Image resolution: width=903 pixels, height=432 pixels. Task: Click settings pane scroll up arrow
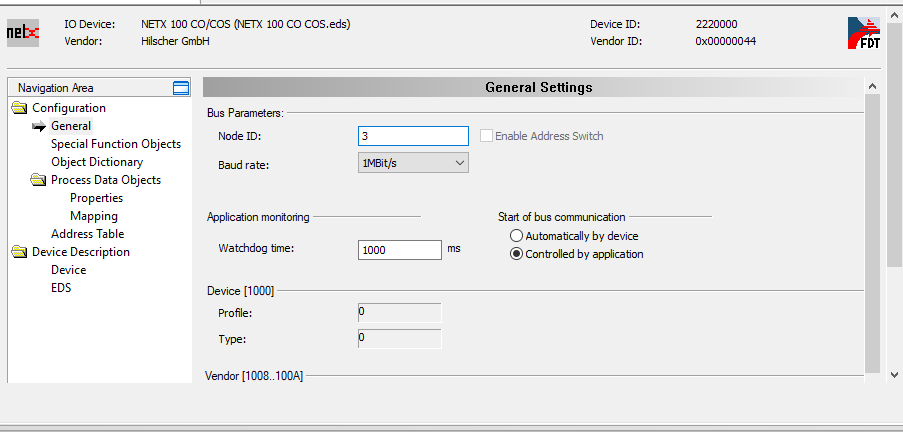872,86
